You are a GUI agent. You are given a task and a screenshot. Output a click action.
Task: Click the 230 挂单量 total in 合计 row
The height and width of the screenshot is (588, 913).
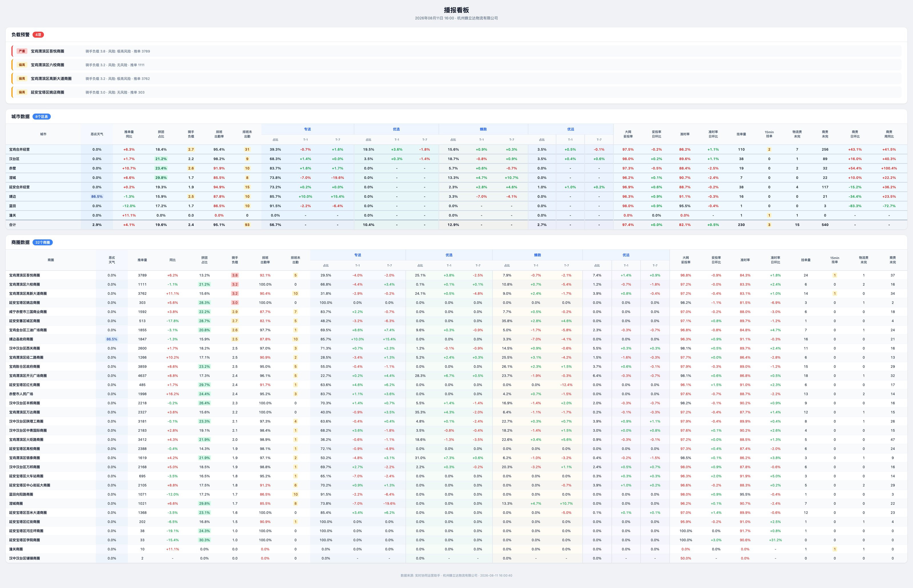[x=741, y=225]
